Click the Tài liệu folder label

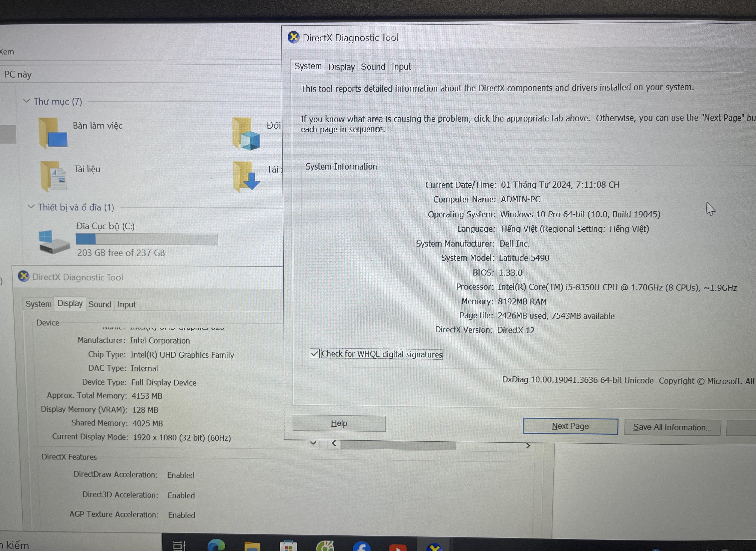point(87,169)
